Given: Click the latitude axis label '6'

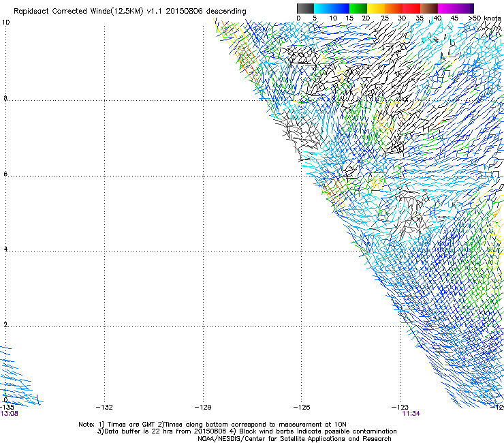Looking at the screenshot, I should coord(5,174).
